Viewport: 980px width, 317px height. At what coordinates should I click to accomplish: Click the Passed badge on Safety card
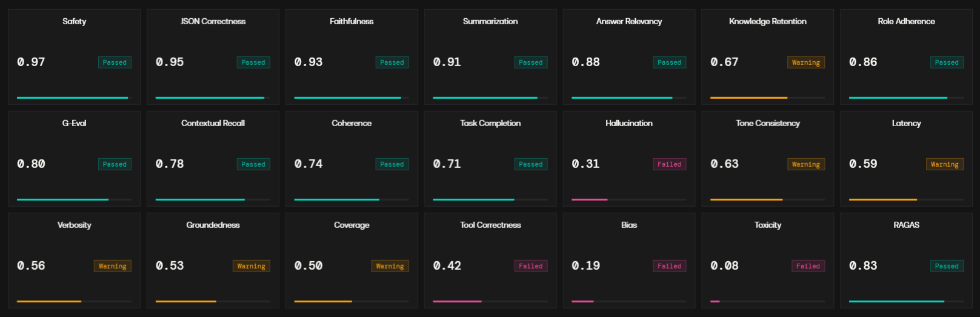pos(115,62)
